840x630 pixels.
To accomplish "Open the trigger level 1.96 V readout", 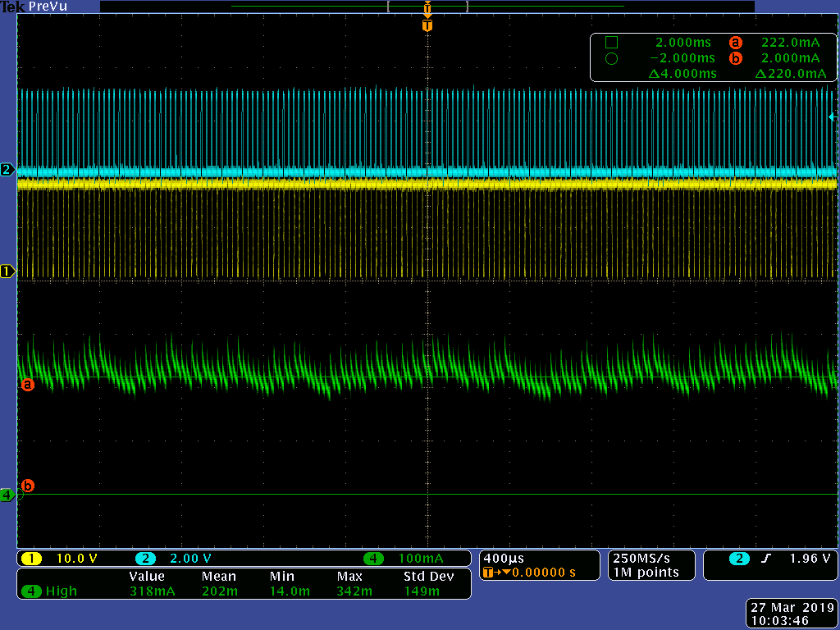I will (x=810, y=559).
